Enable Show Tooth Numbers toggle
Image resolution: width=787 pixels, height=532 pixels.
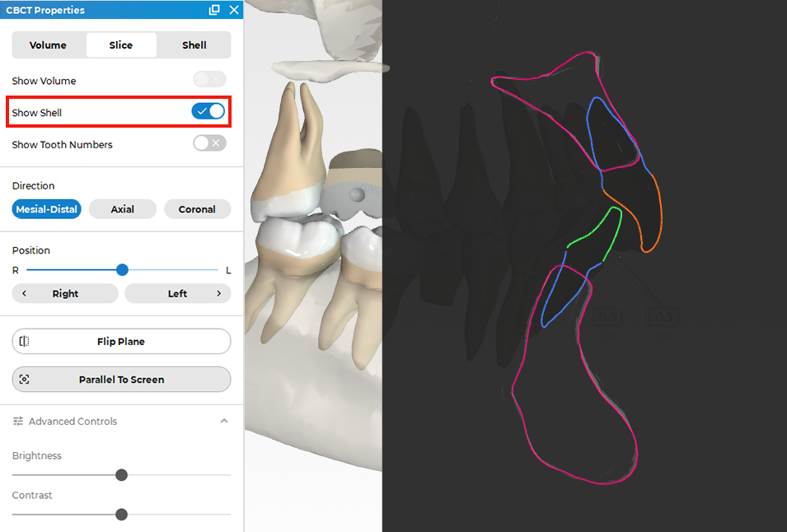210,143
